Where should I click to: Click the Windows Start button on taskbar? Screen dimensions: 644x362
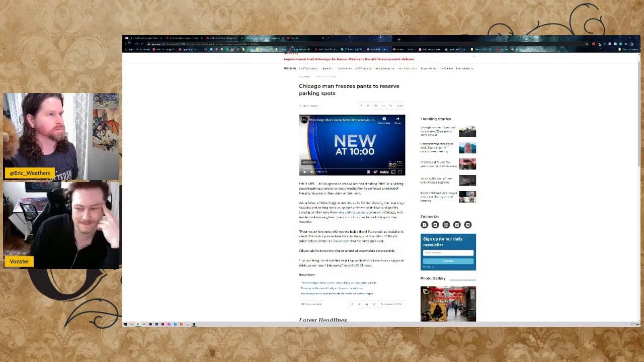125,324
